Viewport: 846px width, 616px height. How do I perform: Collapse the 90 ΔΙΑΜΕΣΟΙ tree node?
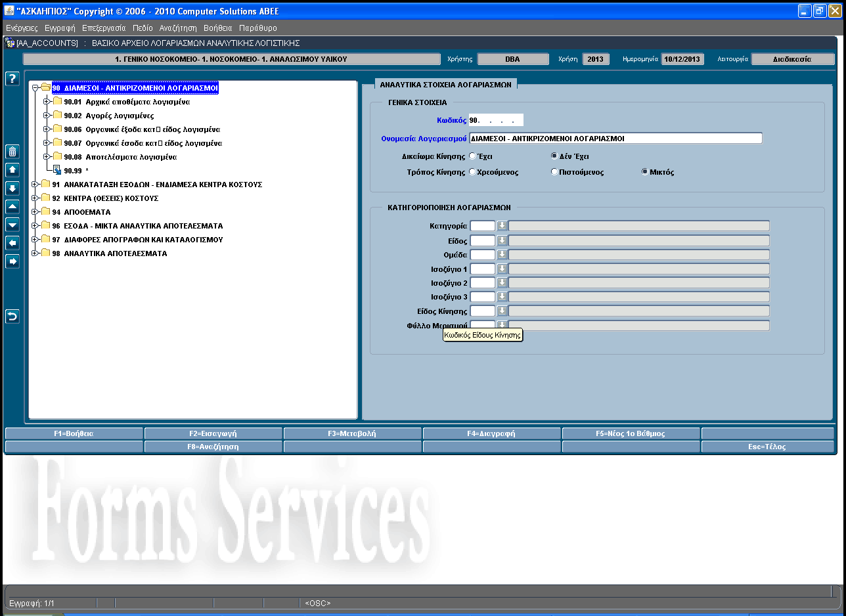35,87
